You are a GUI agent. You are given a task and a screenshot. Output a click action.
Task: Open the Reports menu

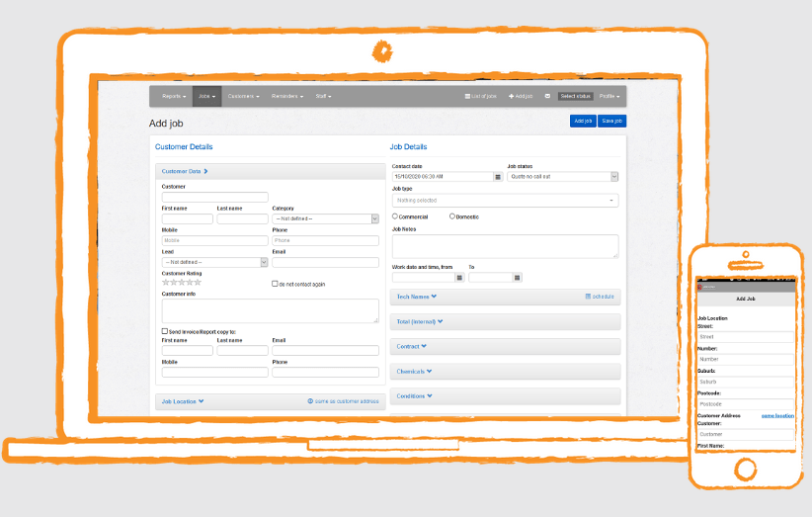pos(174,96)
